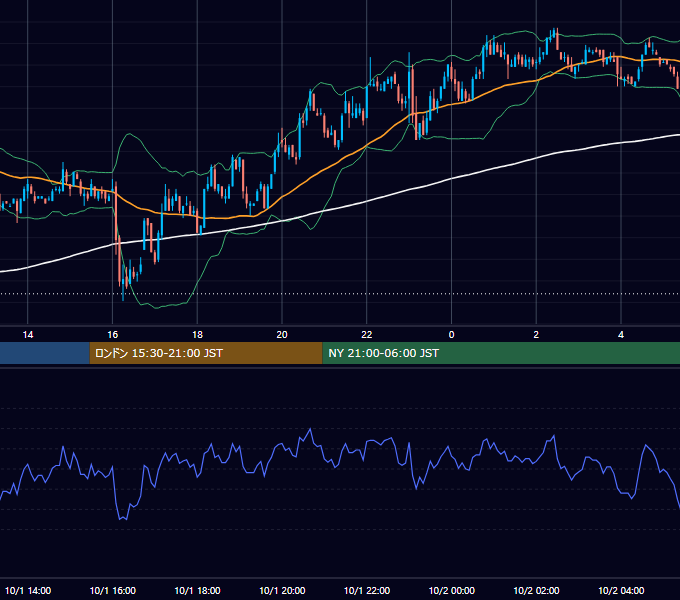Click the 20 hour axis label
680x600 pixels.
pos(282,335)
